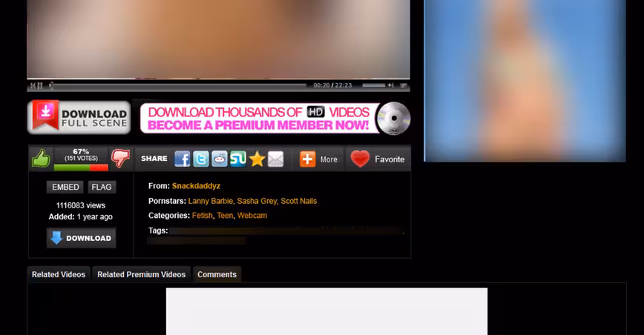Share the video on Twitter

pyautogui.click(x=201, y=159)
